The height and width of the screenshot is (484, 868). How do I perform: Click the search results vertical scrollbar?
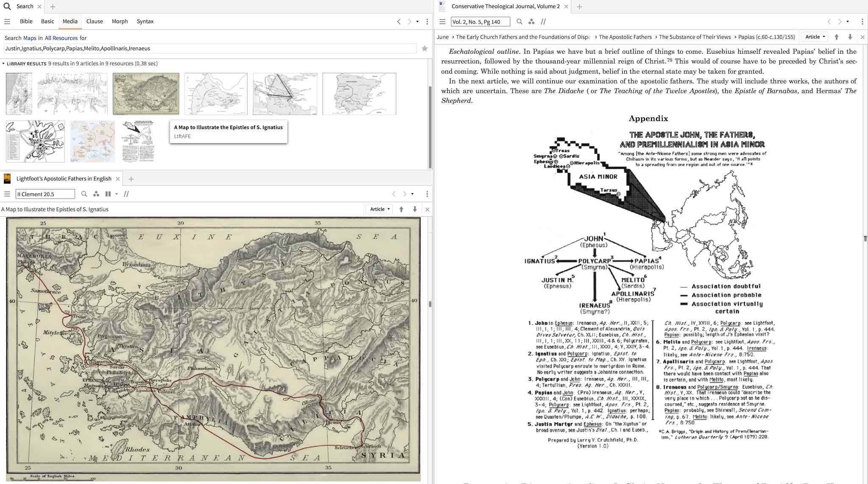430,127
